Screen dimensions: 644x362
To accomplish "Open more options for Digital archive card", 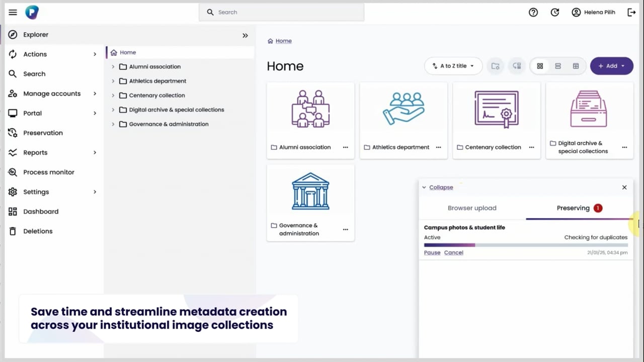I will 624,147.
